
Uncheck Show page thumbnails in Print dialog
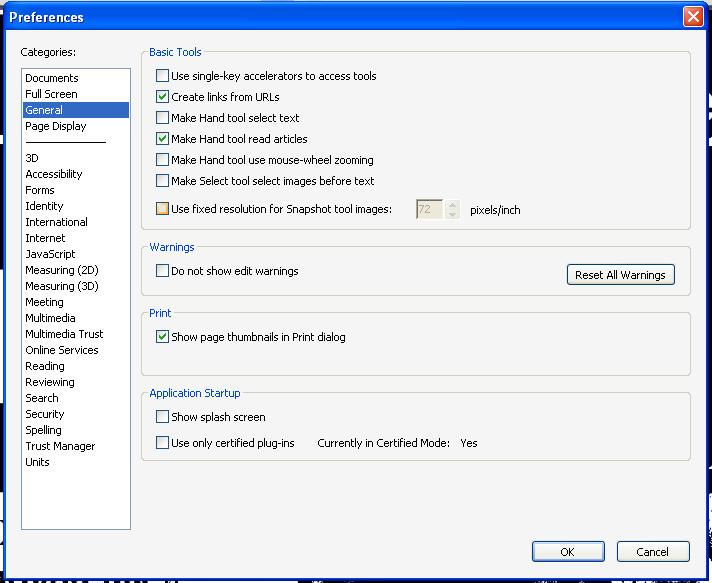click(163, 337)
